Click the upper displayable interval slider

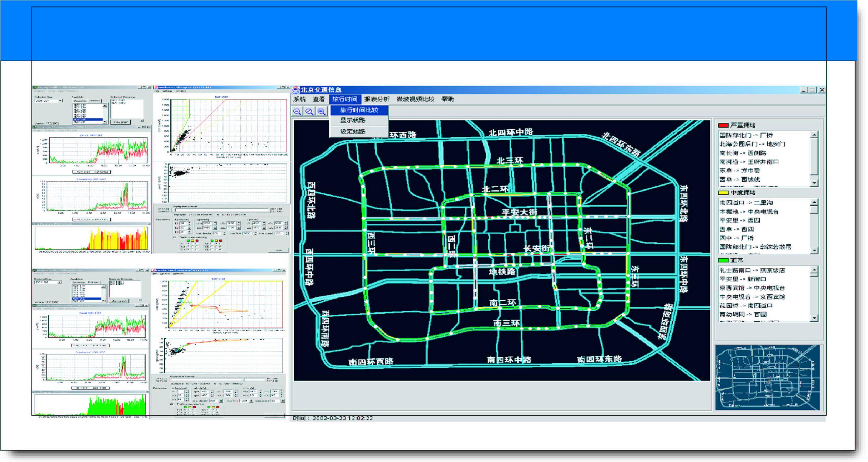222,210
